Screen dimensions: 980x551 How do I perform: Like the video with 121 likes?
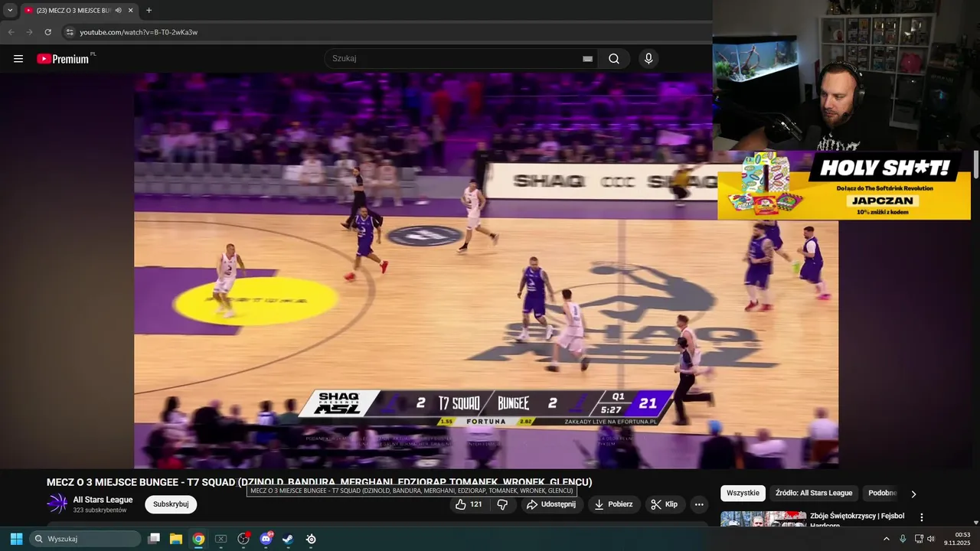pos(469,504)
